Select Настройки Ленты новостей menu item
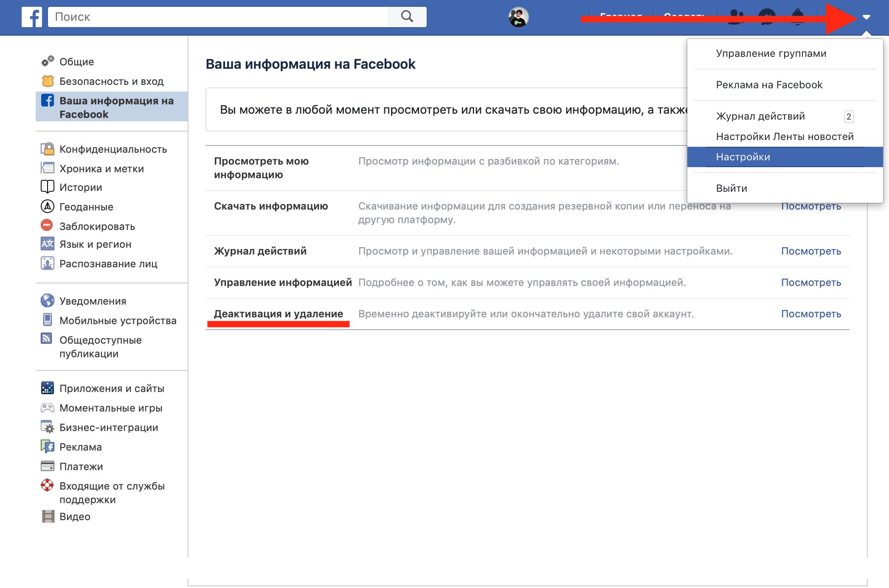Viewport: 889px width, 588px height. 785,136
